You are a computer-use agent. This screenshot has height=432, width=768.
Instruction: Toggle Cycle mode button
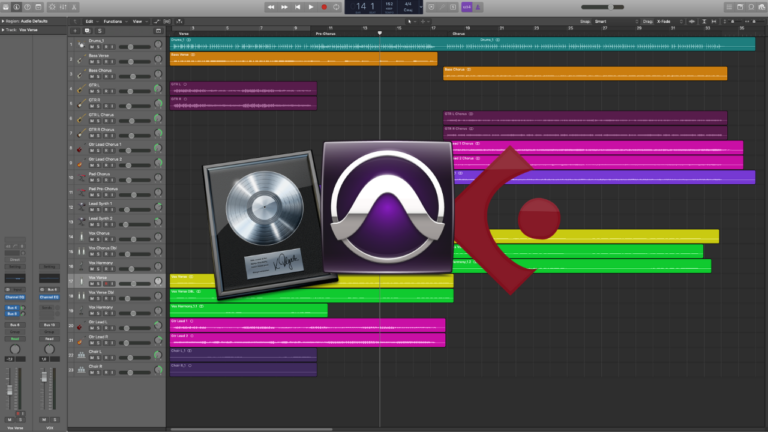pyautogui.click(x=336, y=7)
